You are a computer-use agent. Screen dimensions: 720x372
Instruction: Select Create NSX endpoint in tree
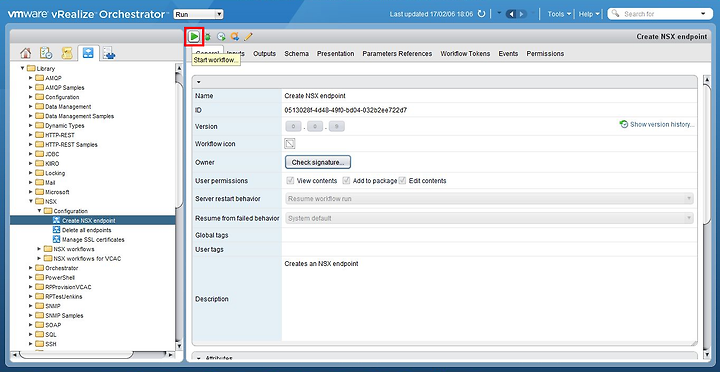click(89, 221)
